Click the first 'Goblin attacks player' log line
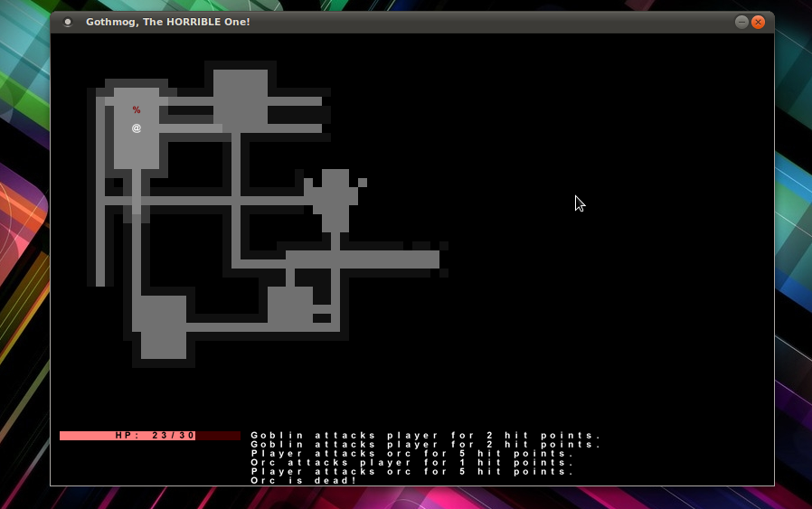This screenshot has width=812, height=509. (425, 436)
